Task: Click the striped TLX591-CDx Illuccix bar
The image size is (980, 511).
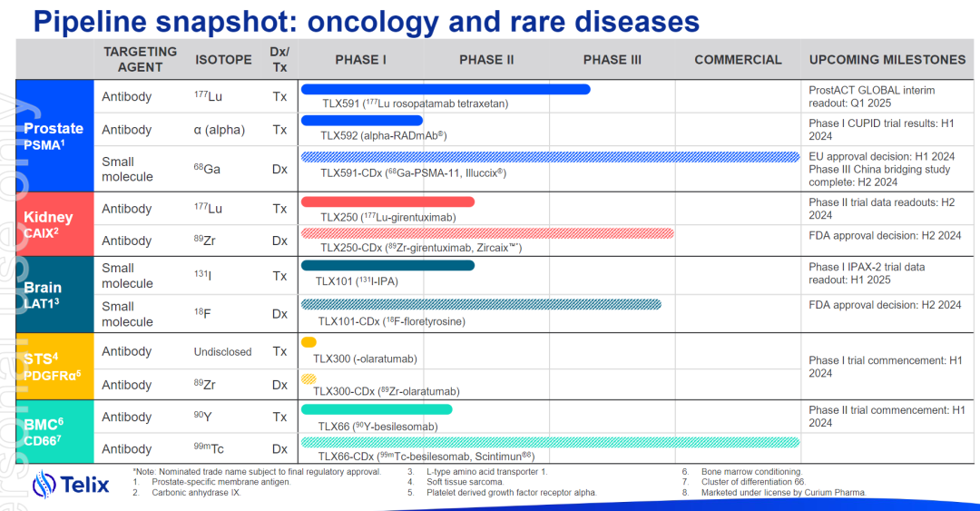Action: pyautogui.click(x=549, y=157)
